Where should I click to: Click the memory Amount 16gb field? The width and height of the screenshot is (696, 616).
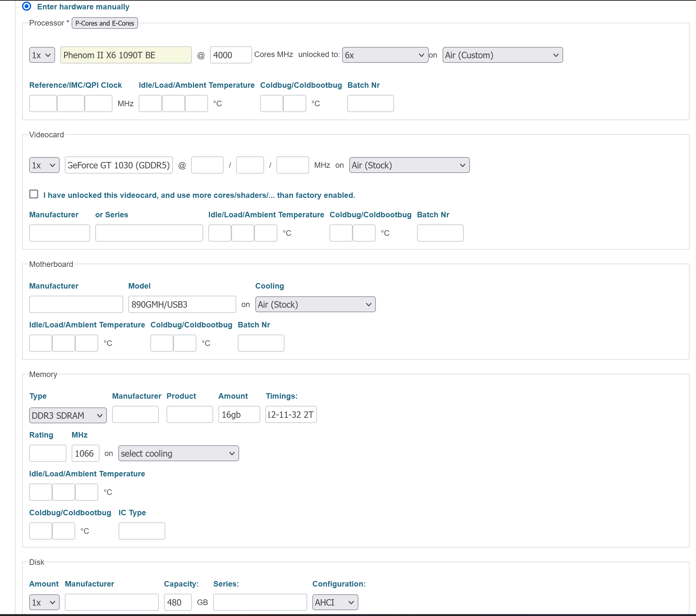[239, 415]
